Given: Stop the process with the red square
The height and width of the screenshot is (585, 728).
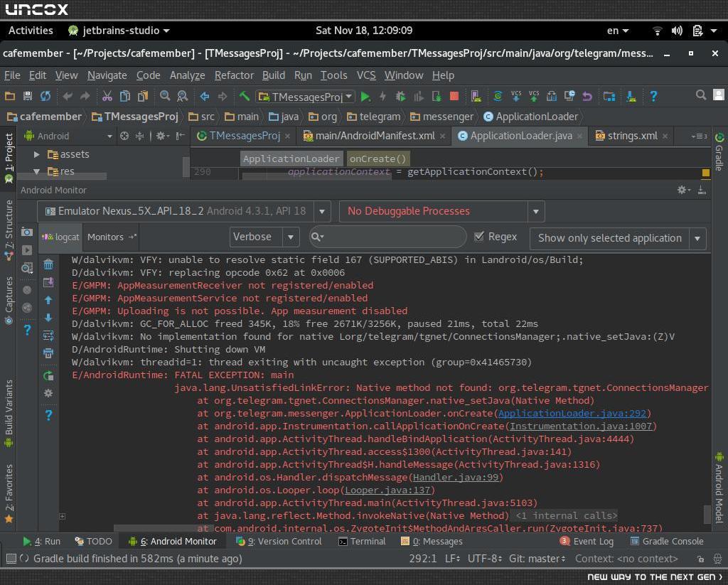Looking at the screenshot, I should pos(454,96).
